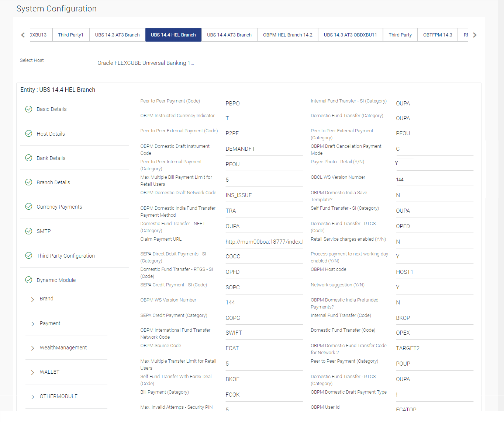Switch to the Third Party1 tab
The height and width of the screenshot is (422, 504).
pyautogui.click(x=71, y=35)
